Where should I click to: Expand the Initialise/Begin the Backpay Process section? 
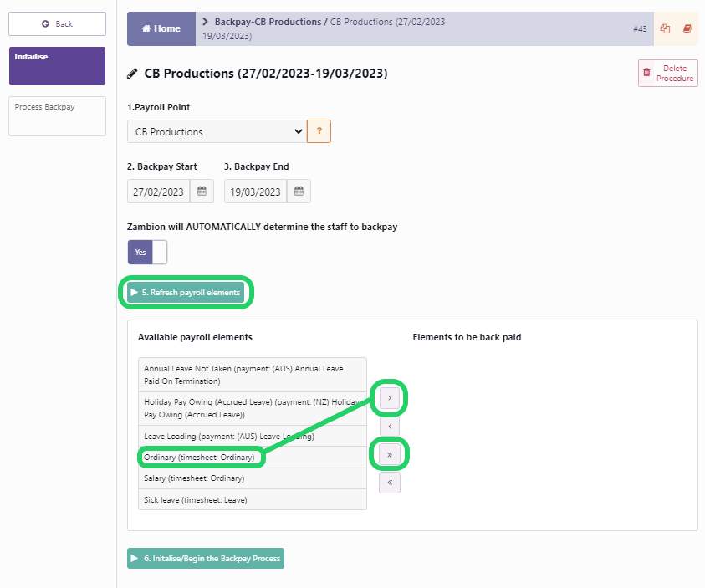click(x=205, y=558)
